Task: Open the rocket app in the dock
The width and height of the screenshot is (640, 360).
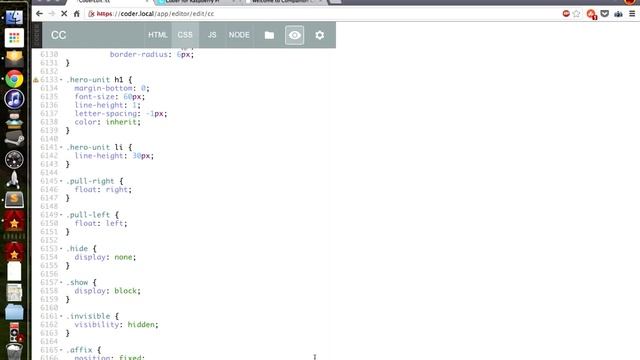Action: [14, 180]
